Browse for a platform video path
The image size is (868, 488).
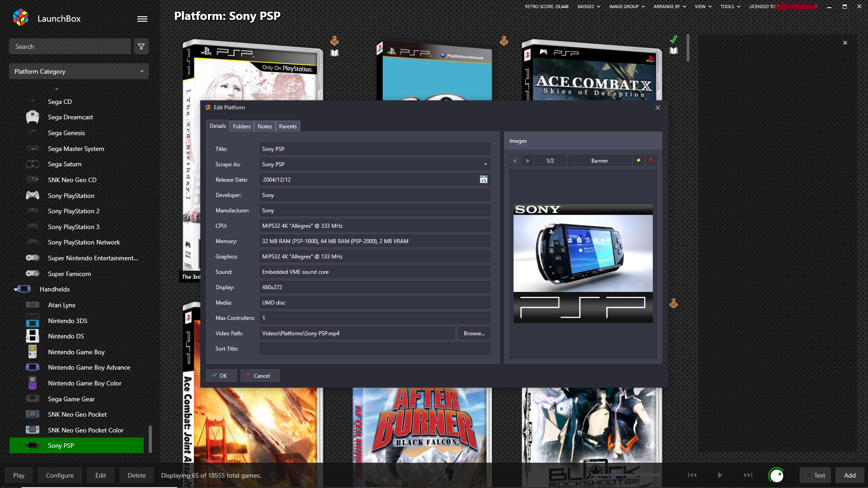point(474,333)
